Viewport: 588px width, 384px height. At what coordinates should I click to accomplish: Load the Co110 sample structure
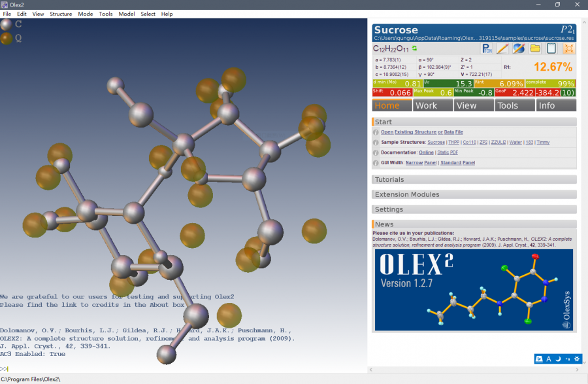coord(469,142)
